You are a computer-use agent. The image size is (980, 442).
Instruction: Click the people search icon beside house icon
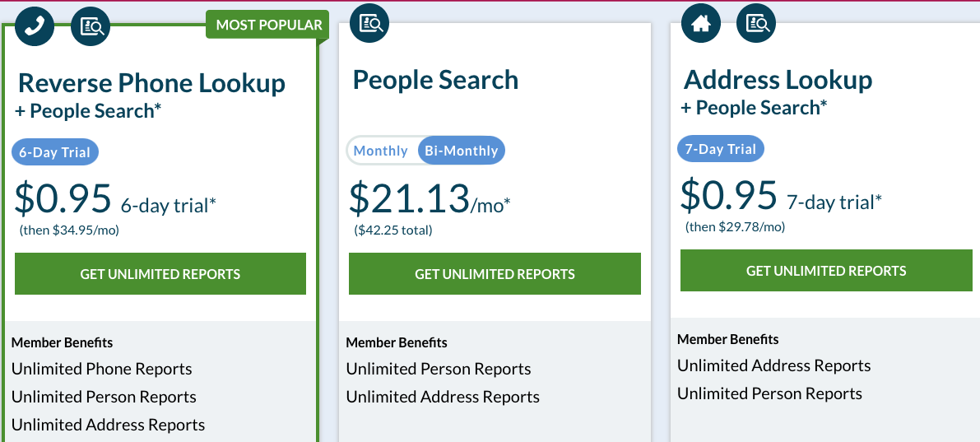click(x=756, y=23)
